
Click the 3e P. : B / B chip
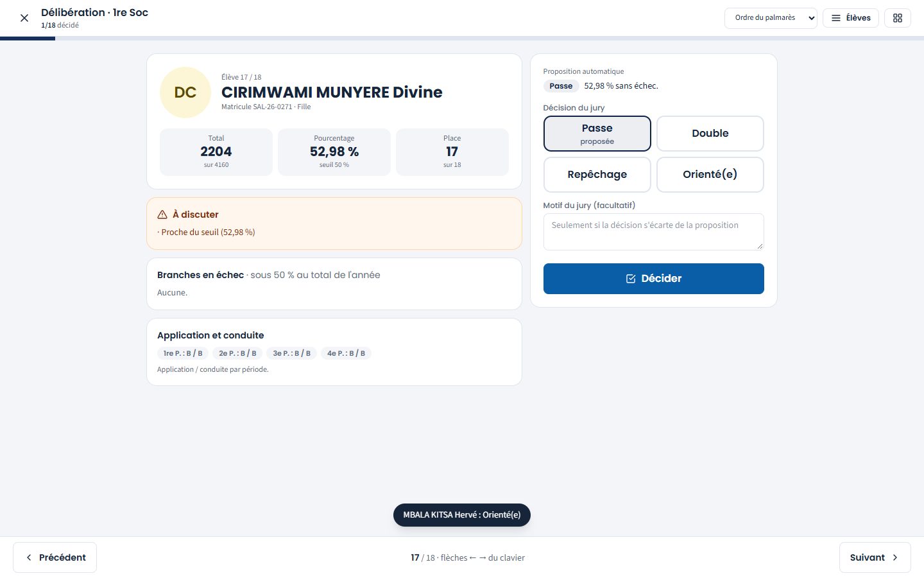(292, 353)
